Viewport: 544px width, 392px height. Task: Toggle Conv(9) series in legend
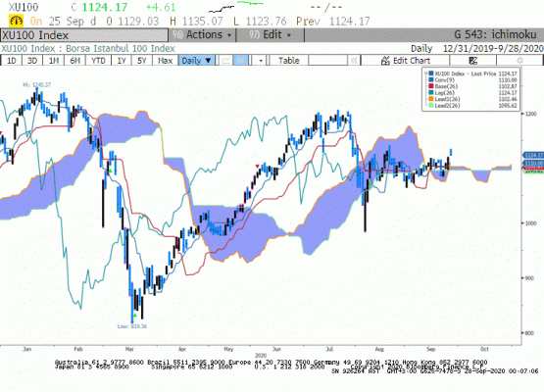[444, 80]
